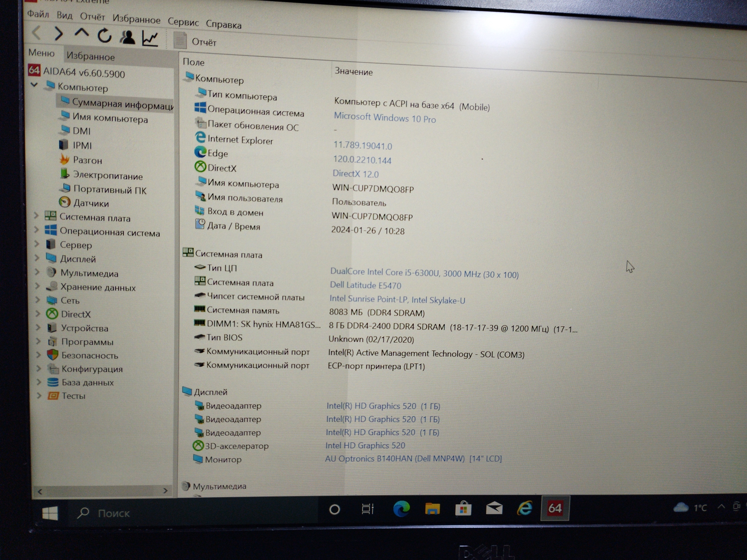Open the Mail app from taskbar
This screenshot has width=747, height=560.
(x=494, y=508)
